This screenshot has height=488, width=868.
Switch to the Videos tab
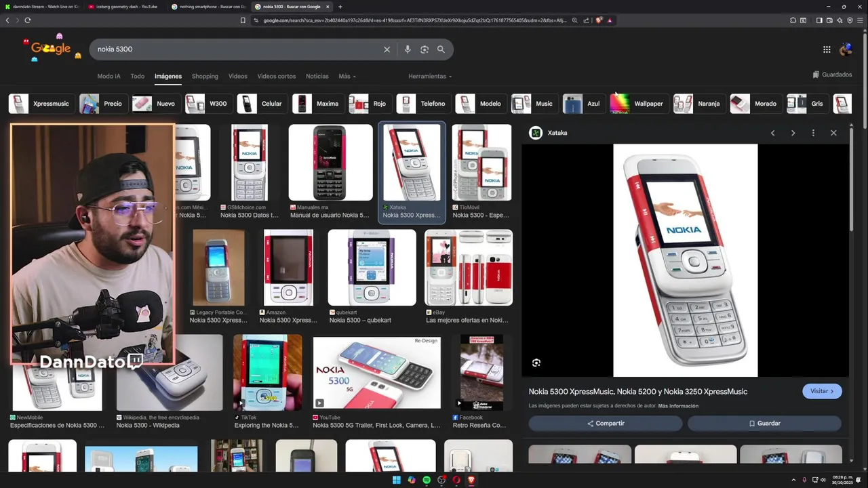(x=237, y=77)
